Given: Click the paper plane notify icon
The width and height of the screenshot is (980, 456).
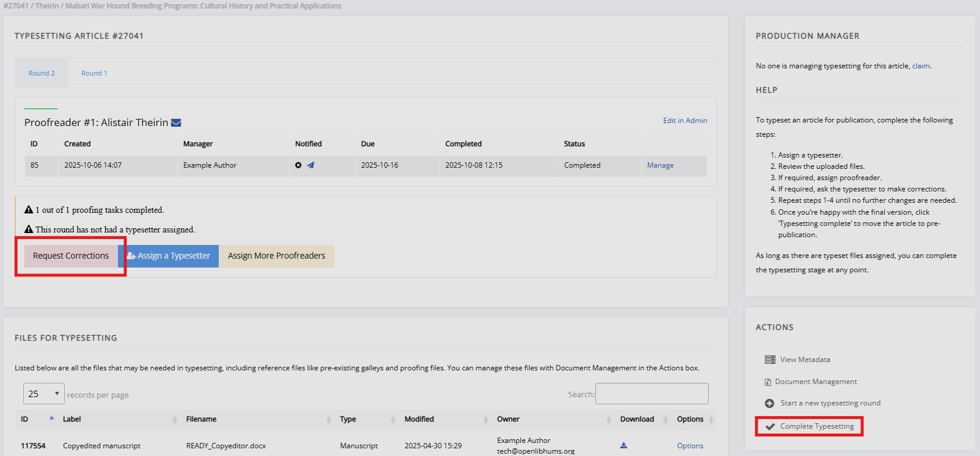Looking at the screenshot, I should click(x=310, y=165).
